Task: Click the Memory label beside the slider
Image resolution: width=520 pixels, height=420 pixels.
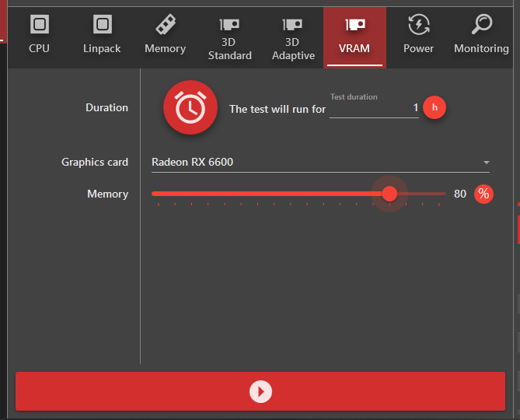Action: pos(108,194)
